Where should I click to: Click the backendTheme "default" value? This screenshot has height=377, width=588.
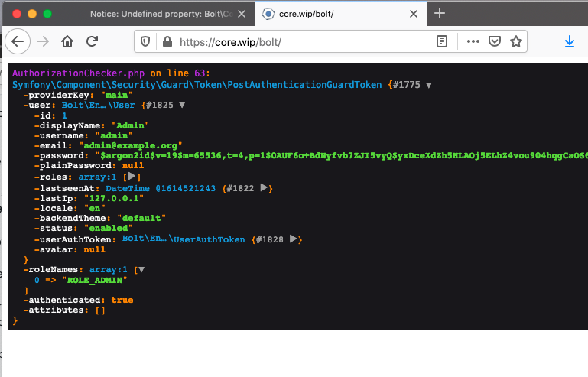click(141, 218)
